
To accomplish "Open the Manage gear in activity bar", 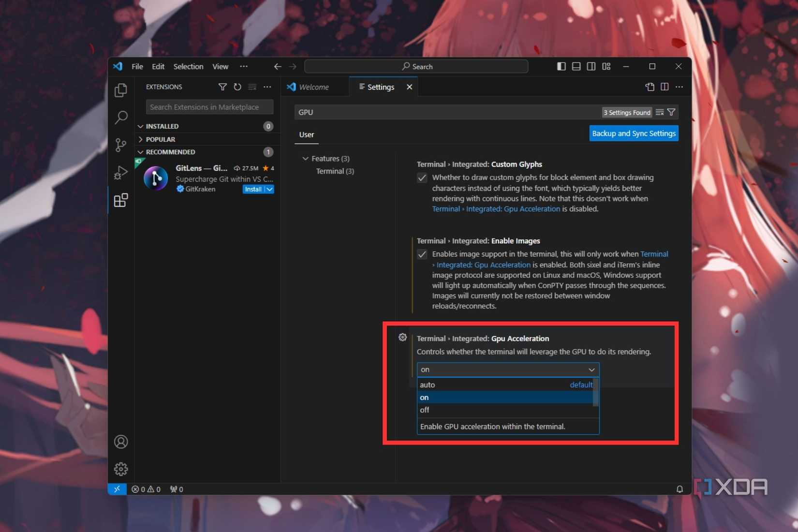I will coord(121,469).
